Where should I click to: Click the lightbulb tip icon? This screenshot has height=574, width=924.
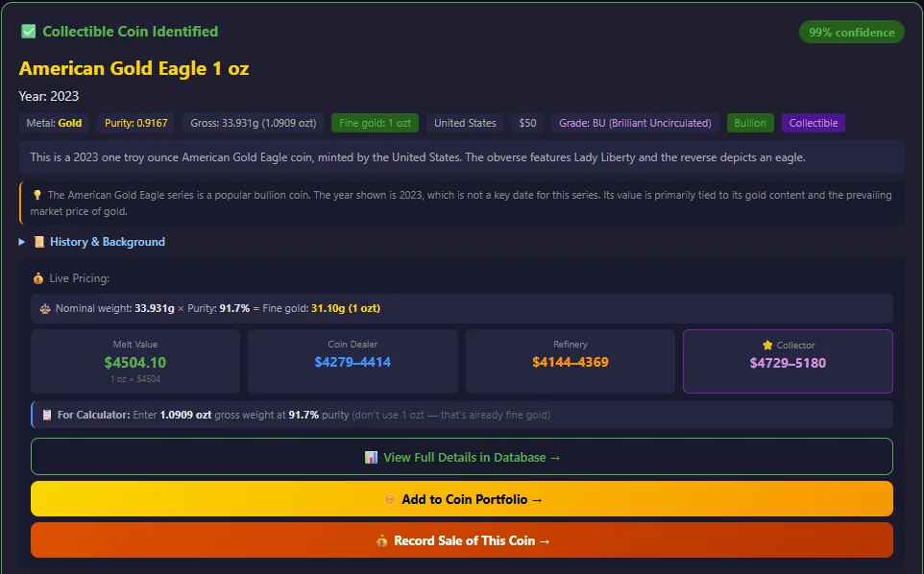pos(36,195)
